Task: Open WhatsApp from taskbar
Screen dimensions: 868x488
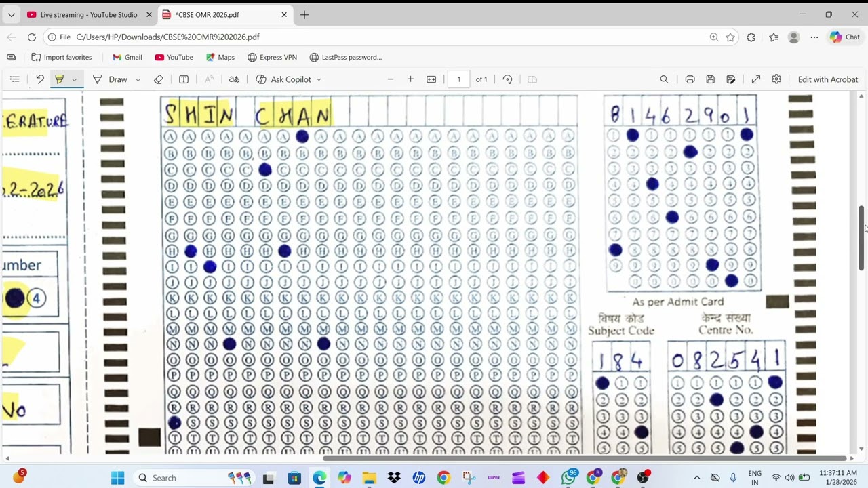Action: (569, 478)
